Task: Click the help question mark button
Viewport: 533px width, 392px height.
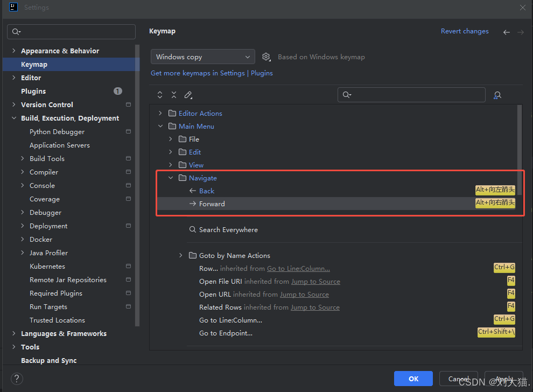Action: coord(17,379)
